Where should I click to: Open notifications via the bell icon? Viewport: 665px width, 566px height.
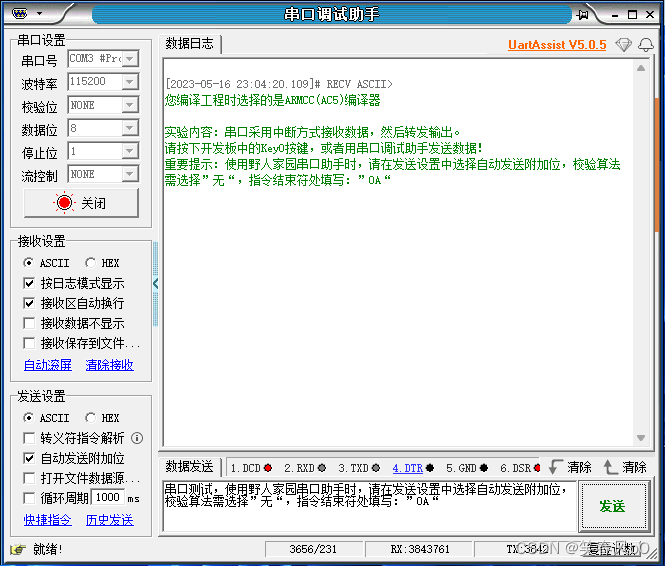coord(646,45)
